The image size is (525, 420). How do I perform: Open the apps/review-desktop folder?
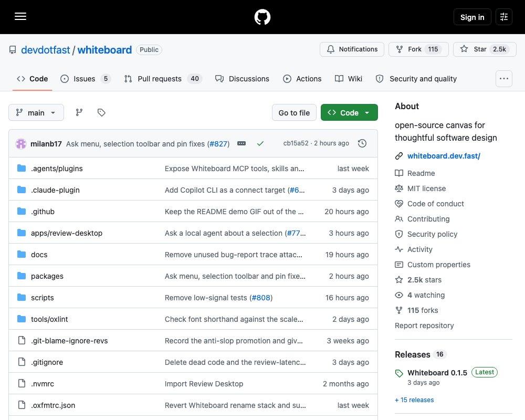click(x=67, y=233)
